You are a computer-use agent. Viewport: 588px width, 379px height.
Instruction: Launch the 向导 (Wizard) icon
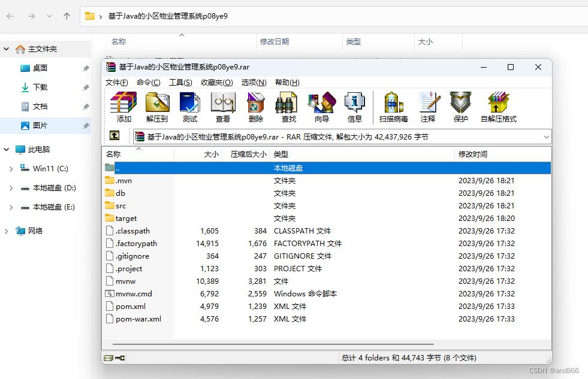tap(322, 107)
